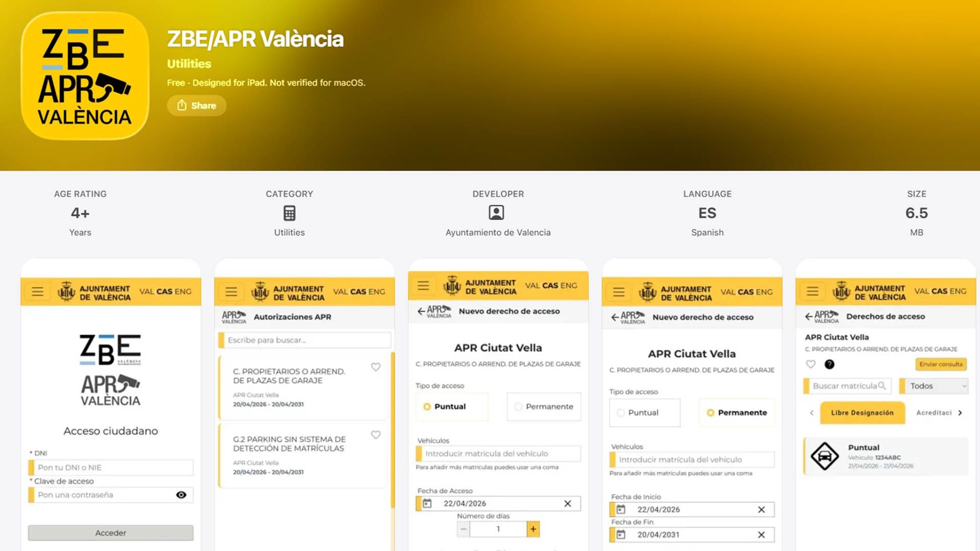
Task: Click the Escribe para buscar search field
Action: [x=305, y=340]
